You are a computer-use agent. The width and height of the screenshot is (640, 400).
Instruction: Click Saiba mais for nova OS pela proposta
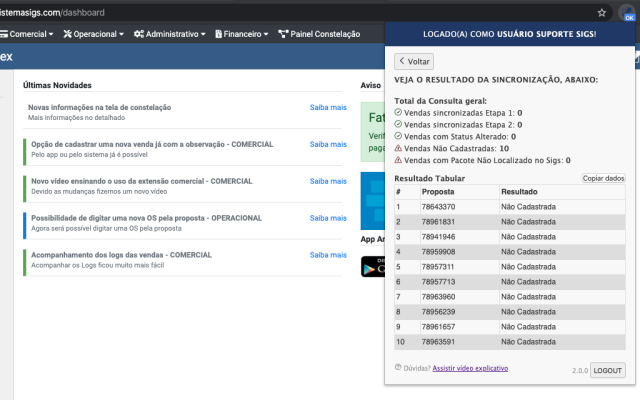tap(328, 218)
